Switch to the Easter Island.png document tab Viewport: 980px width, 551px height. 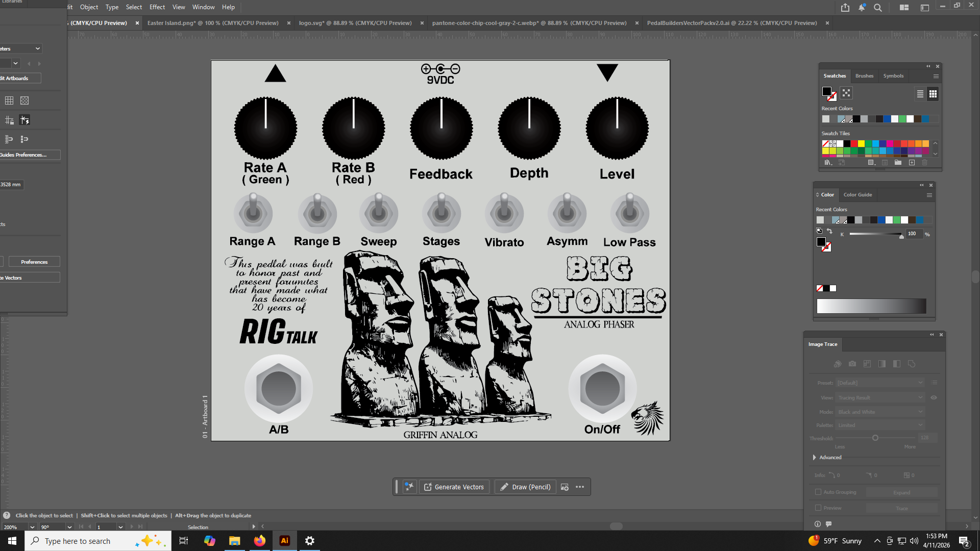point(213,23)
